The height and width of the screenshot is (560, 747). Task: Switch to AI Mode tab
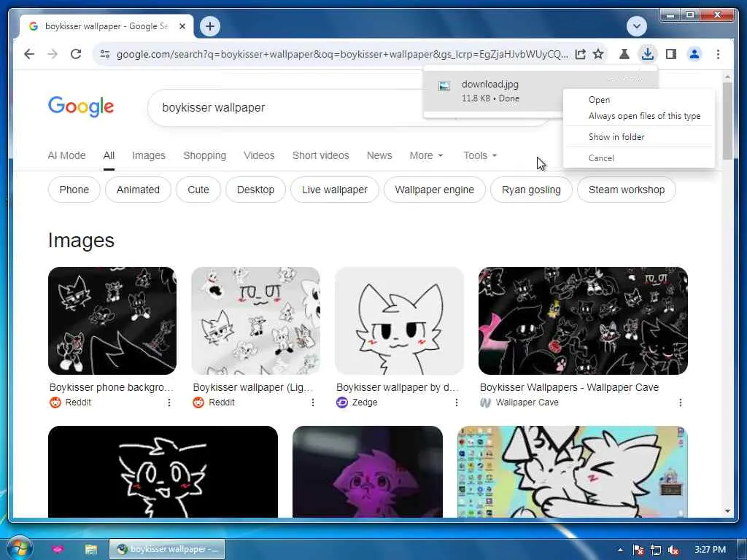pos(66,156)
